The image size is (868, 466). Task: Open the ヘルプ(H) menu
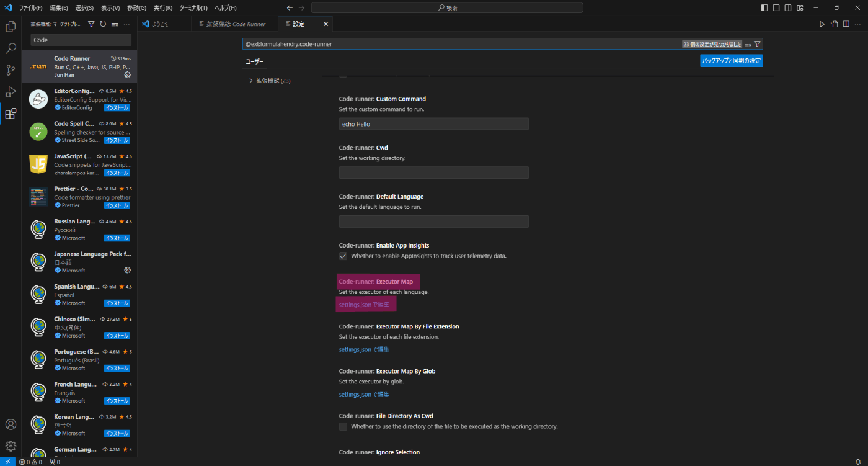point(226,8)
